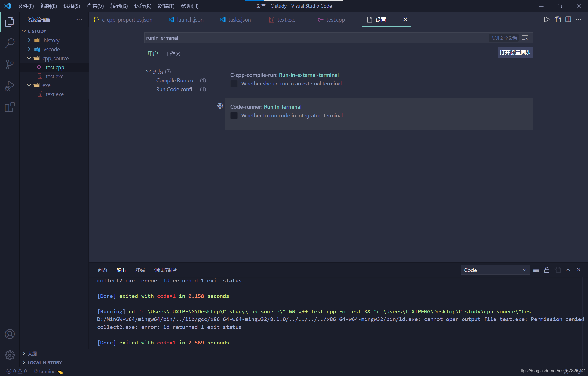
Task: Enable Run-in-external-terminal checkbox
Action: point(234,84)
